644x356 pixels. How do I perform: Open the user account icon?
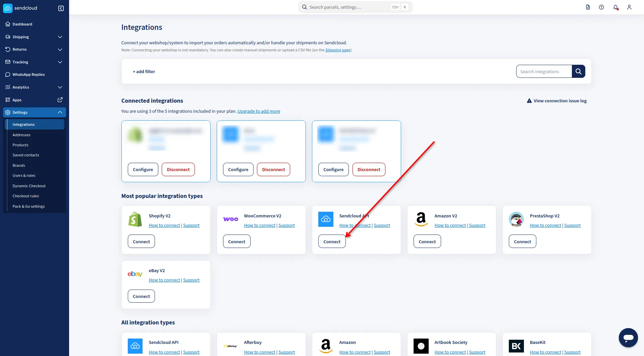click(x=629, y=7)
